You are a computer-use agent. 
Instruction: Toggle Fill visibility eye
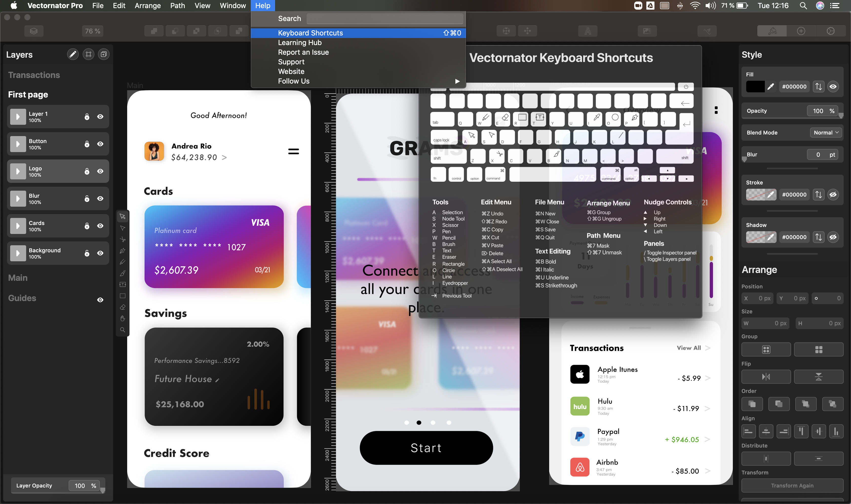point(833,87)
